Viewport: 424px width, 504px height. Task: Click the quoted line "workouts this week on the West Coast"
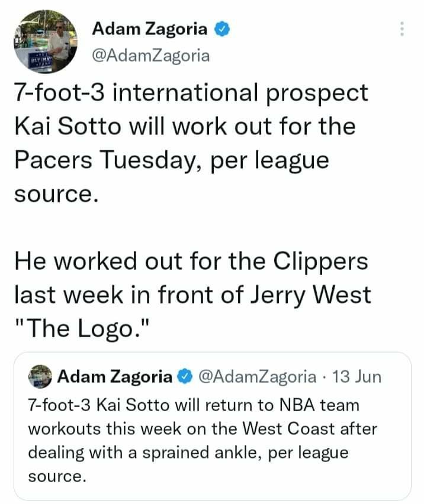pyautogui.click(x=203, y=429)
